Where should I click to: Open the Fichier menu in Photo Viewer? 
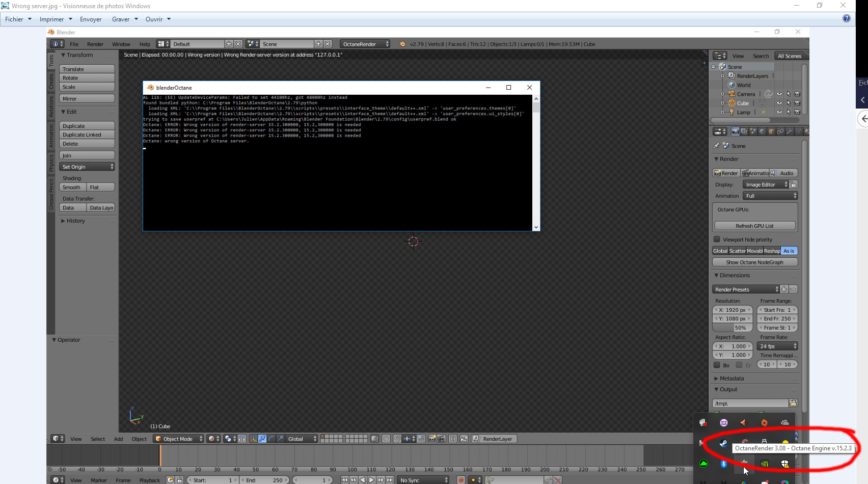click(18, 19)
